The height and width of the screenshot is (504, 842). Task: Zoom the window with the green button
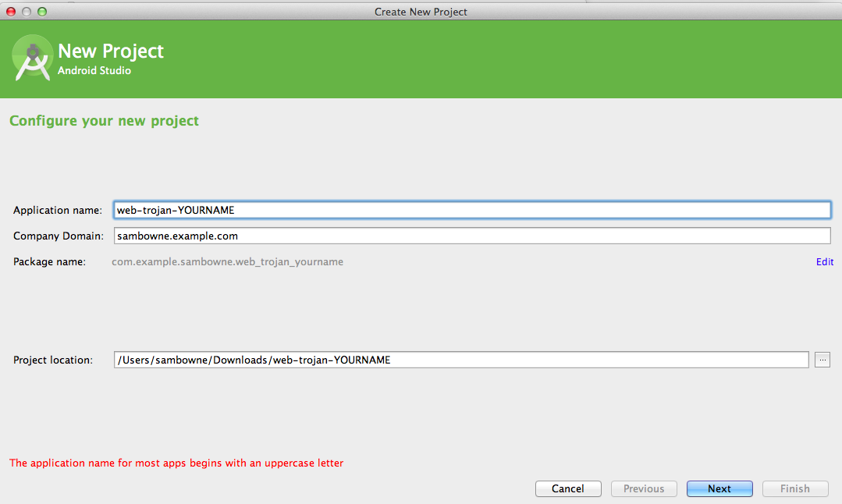42,11
